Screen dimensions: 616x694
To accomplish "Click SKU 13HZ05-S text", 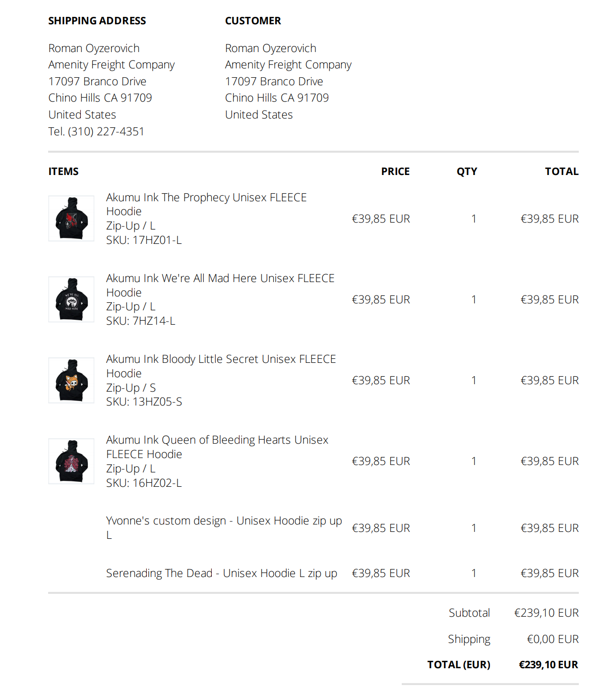I will (x=144, y=402).
